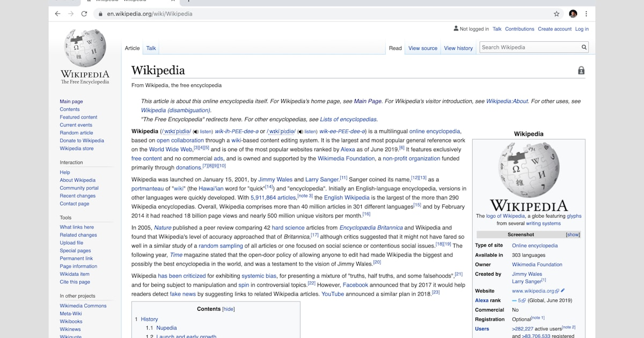Hide the Contents table via hide toggle

pos(229,309)
